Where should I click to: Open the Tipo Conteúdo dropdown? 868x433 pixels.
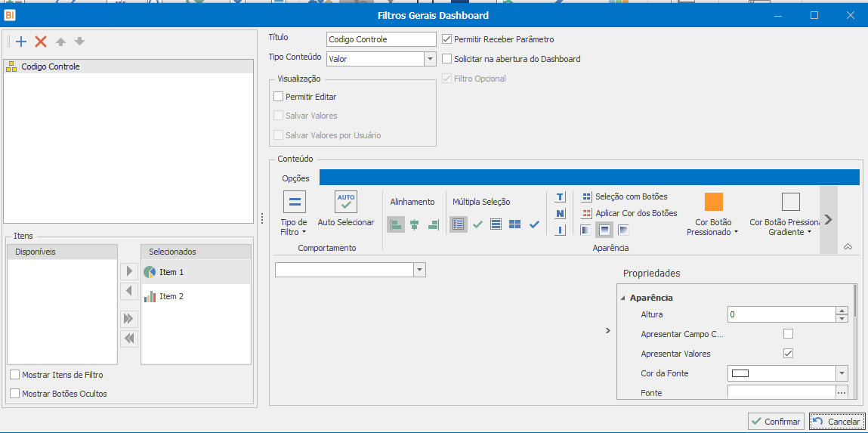click(x=430, y=59)
